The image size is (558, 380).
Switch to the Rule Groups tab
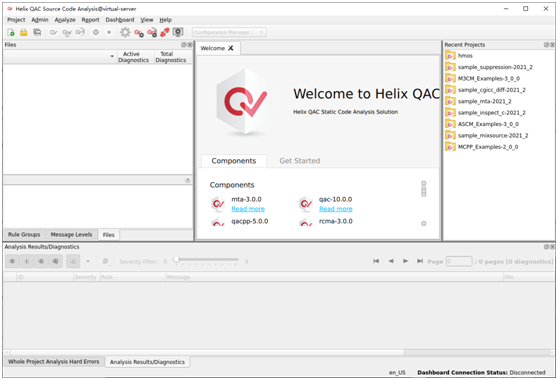[x=24, y=234]
